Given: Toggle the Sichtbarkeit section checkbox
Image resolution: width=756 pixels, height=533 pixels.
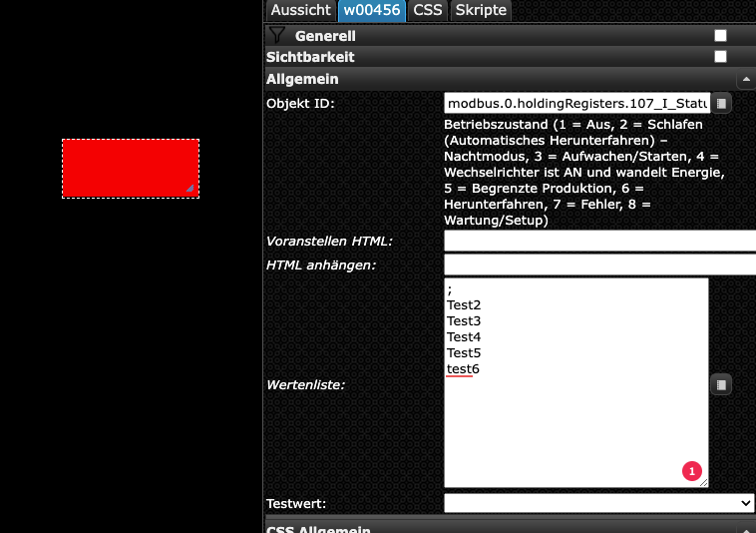Looking at the screenshot, I should [720, 57].
